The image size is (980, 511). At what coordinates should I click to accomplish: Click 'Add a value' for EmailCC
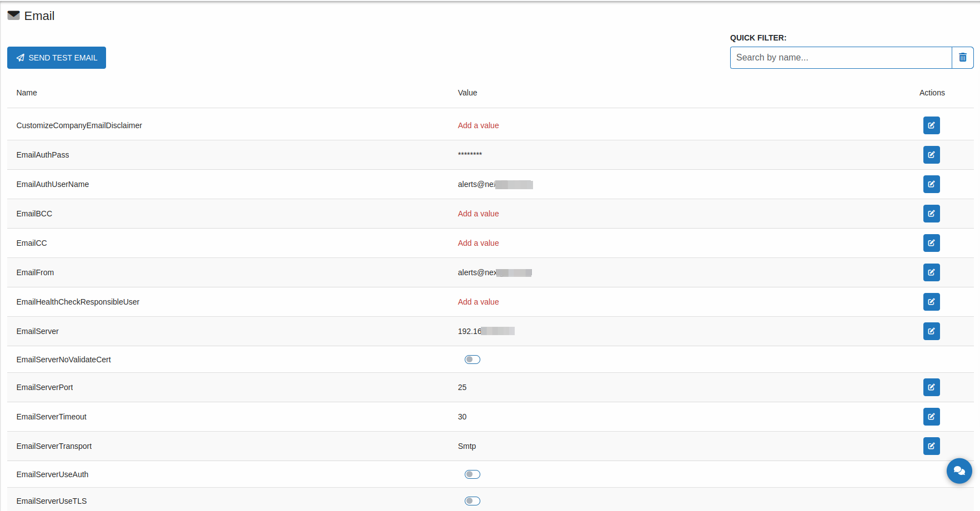click(x=478, y=243)
